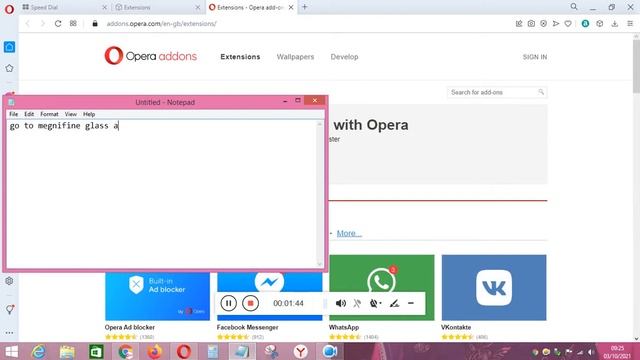The image size is (640, 360).
Task: Focus the Search for add-ons field
Action: point(497,92)
